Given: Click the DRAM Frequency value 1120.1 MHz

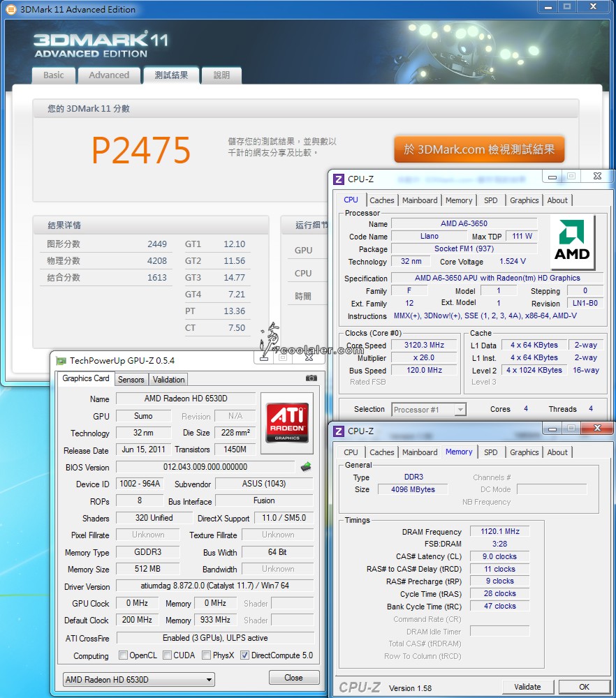Looking at the screenshot, I should (500, 531).
